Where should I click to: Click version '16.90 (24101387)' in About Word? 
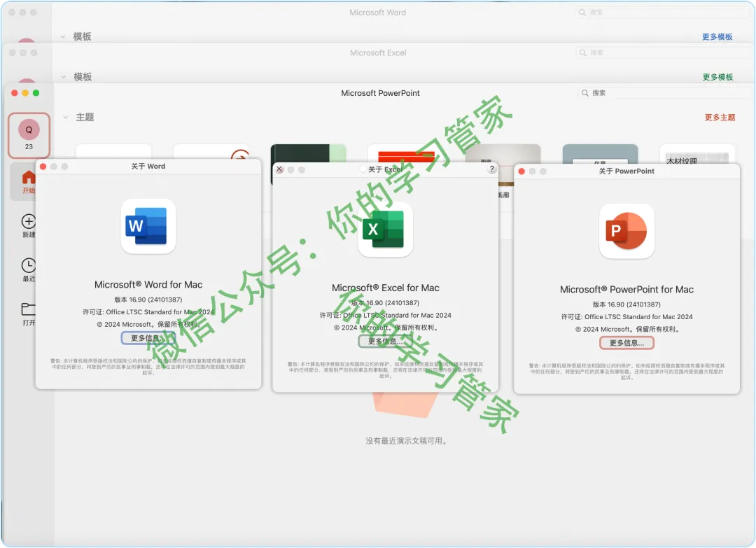coord(155,300)
